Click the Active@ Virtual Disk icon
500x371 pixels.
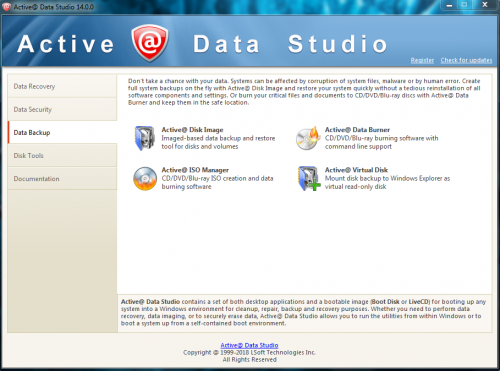point(309,179)
